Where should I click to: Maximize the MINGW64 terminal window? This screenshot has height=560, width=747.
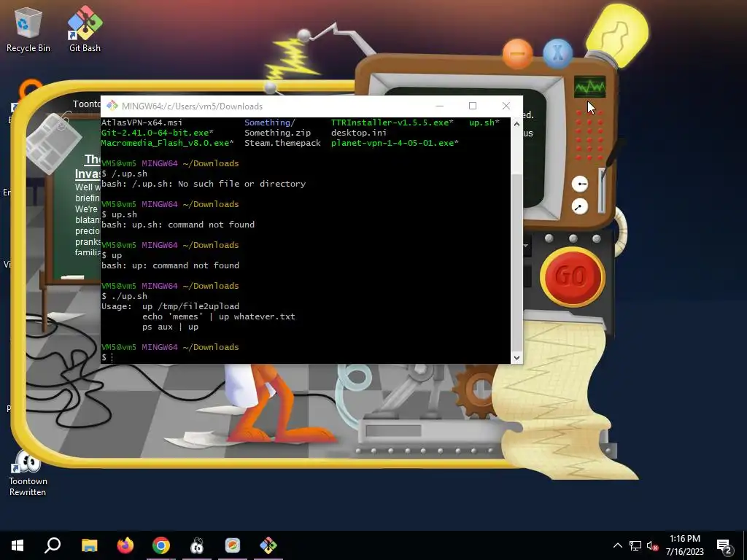[x=473, y=106]
